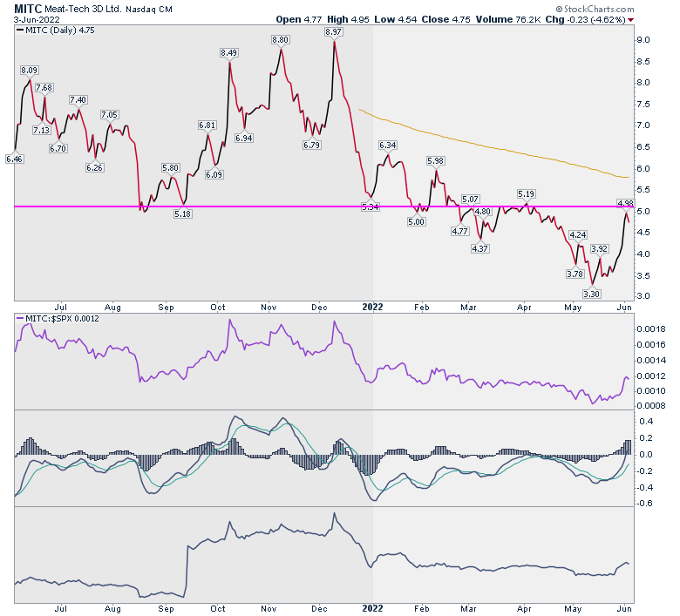This screenshot has width=680, height=616.
Task: Click the -0.2 MACD axis value
Action: click(644, 471)
